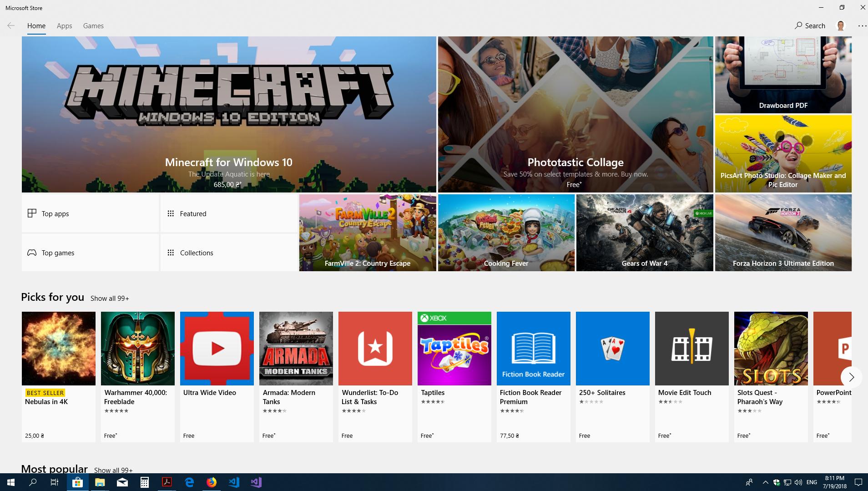
Task: Open the three-dot more menu
Action: point(862,26)
